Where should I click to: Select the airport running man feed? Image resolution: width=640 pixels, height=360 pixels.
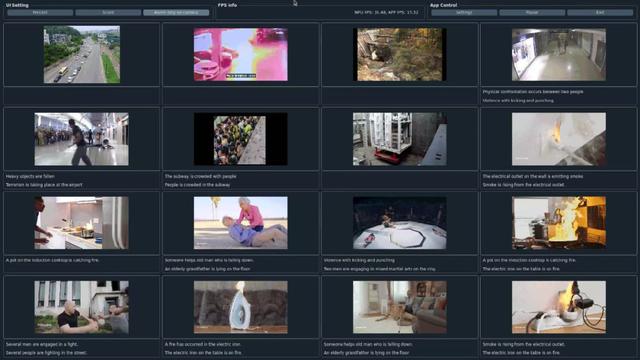(x=81, y=139)
